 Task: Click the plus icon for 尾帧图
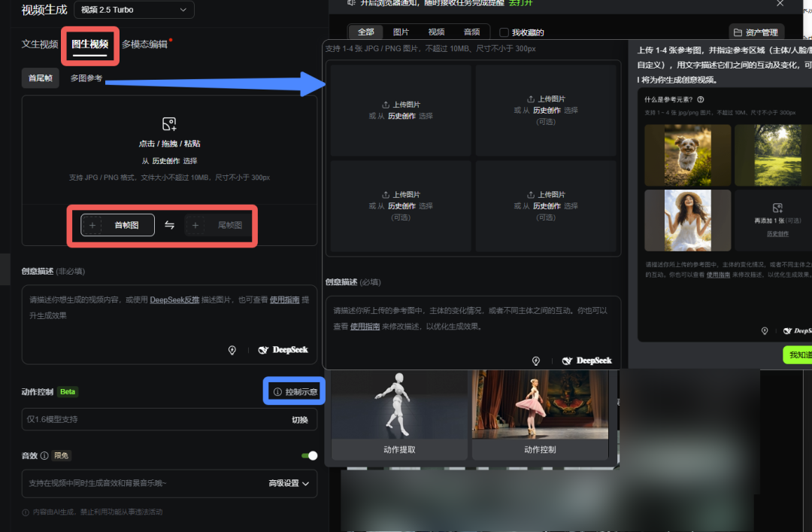(x=195, y=225)
